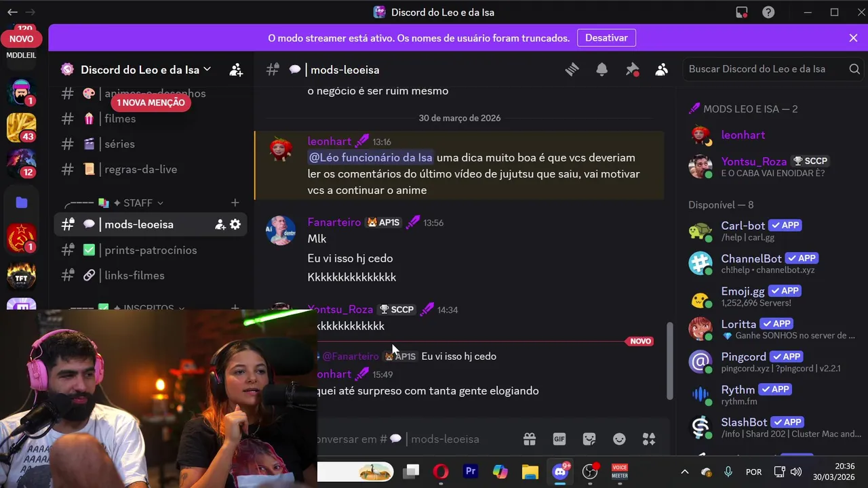
Task: Open the GIF picker
Action: tap(559, 439)
